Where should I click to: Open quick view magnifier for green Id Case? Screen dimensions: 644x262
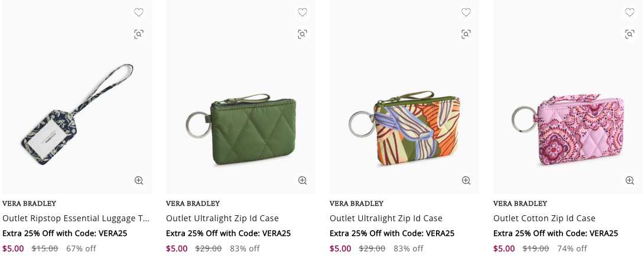point(302,180)
